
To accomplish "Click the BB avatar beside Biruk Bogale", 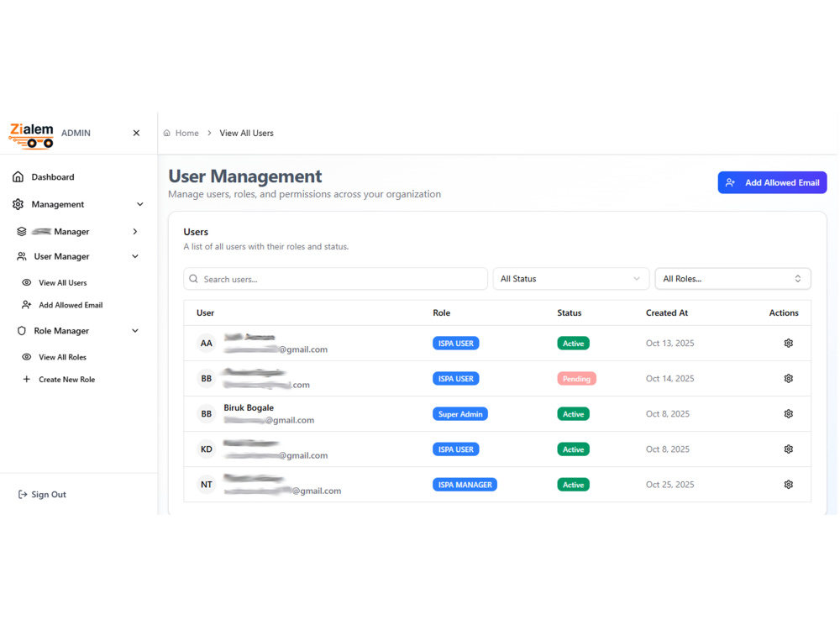I will click(207, 413).
